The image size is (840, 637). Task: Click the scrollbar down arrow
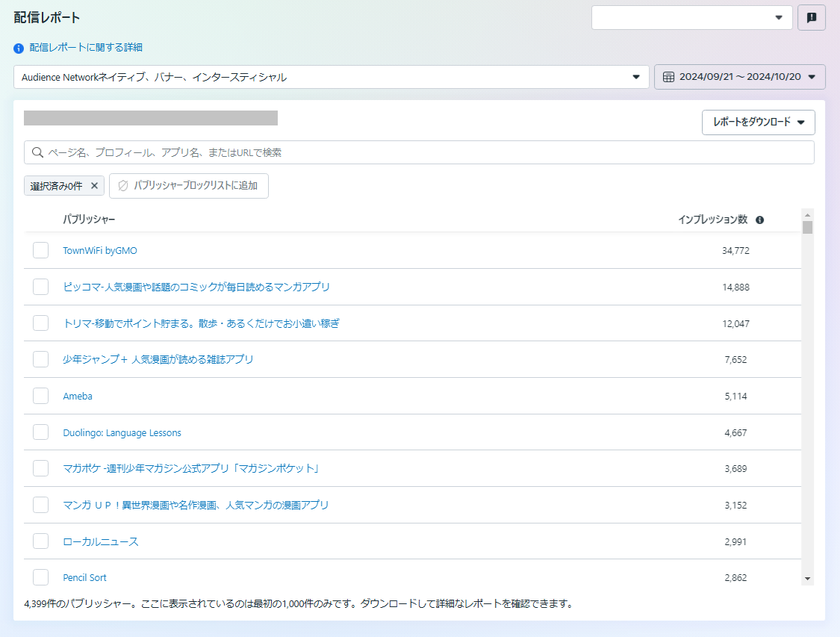click(807, 579)
